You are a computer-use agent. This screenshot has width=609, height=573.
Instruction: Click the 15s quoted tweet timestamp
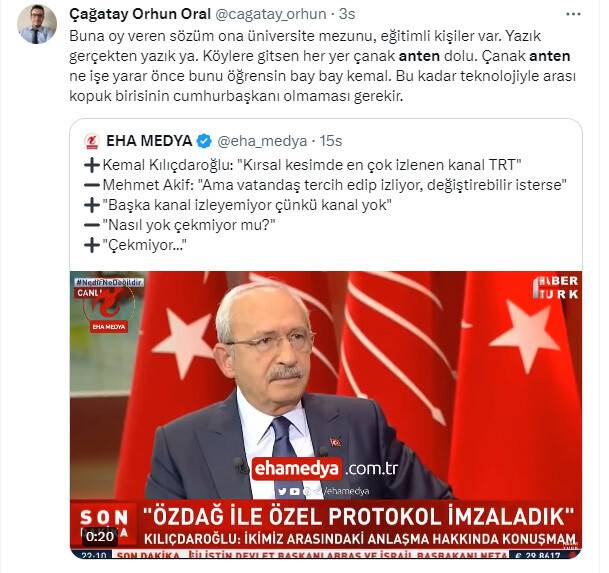pos(331,141)
